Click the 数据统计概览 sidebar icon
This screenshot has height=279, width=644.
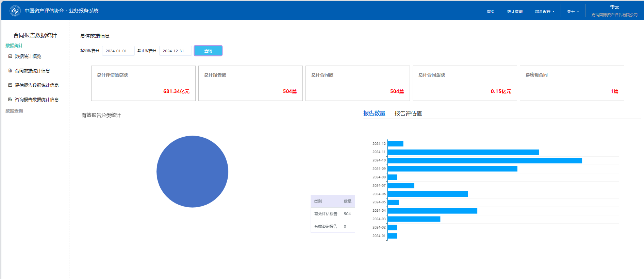click(10, 56)
